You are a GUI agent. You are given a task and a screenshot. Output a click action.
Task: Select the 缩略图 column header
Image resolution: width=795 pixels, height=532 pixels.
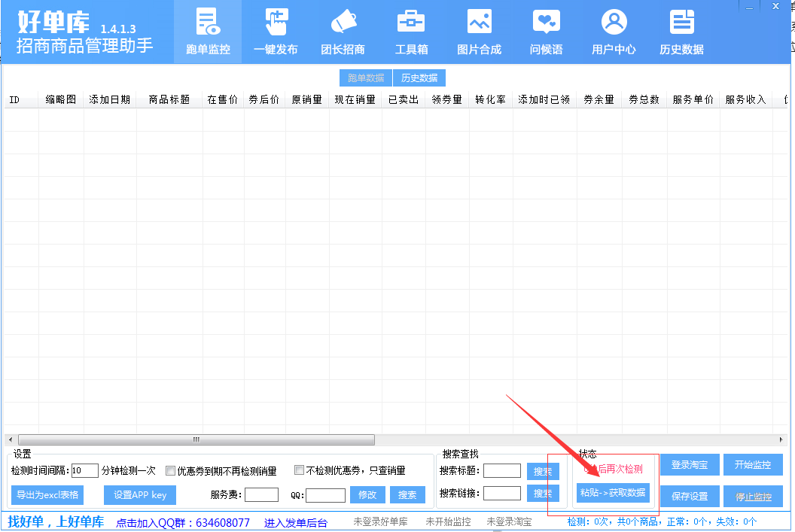coord(61,100)
